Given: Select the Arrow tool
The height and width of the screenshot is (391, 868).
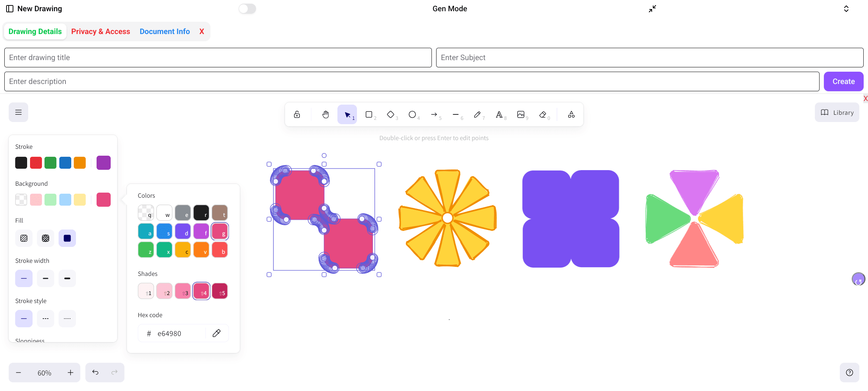Looking at the screenshot, I should click(x=434, y=114).
